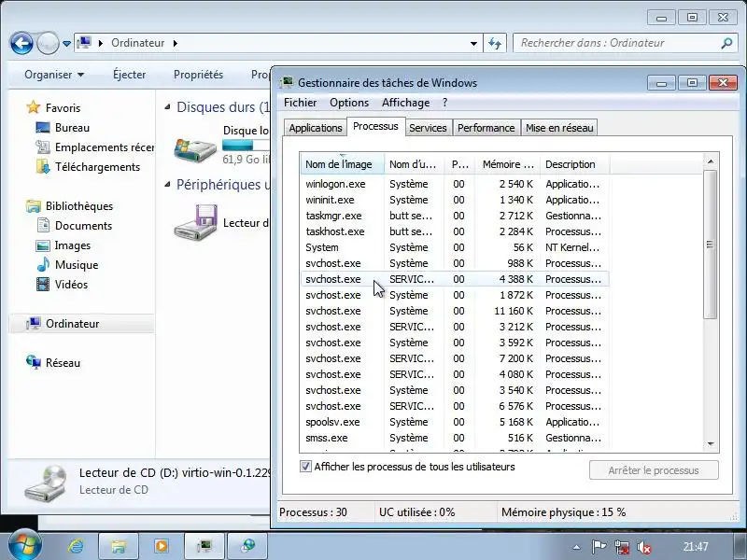Expand the arrow after Ordinateur in address bar

click(x=176, y=43)
